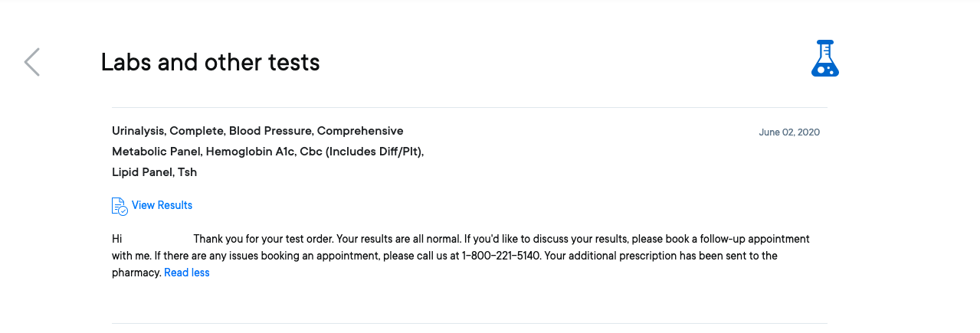980x333 pixels.
Task: Click the Labs and other tests heading
Action: (210, 62)
